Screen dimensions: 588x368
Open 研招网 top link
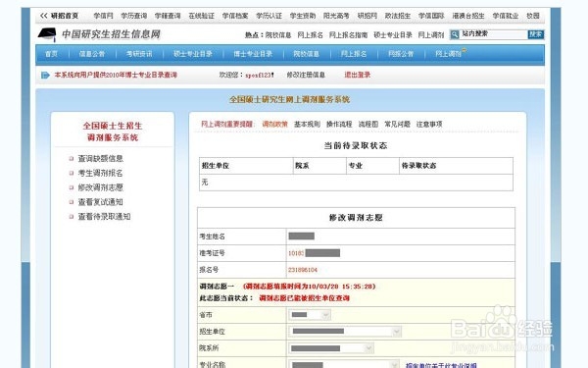pyautogui.click(x=367, y=16)
